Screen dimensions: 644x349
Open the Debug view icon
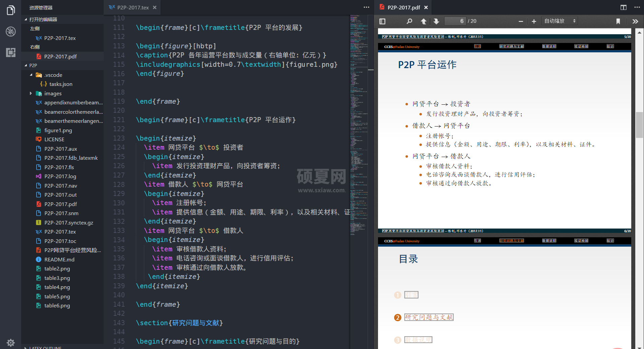pyautogui.click(x=11, y=32)
